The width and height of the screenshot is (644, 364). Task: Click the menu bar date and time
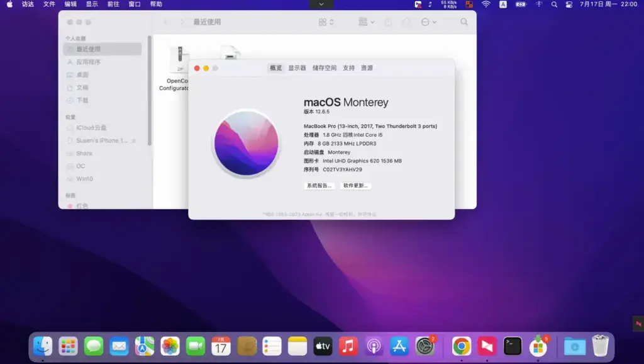click(608, 4)
